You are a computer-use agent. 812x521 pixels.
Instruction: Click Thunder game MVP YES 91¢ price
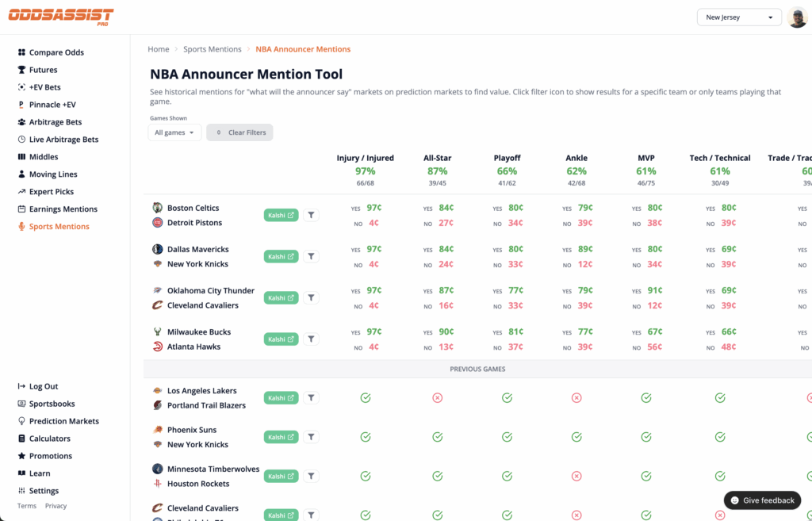pos(654,290)
